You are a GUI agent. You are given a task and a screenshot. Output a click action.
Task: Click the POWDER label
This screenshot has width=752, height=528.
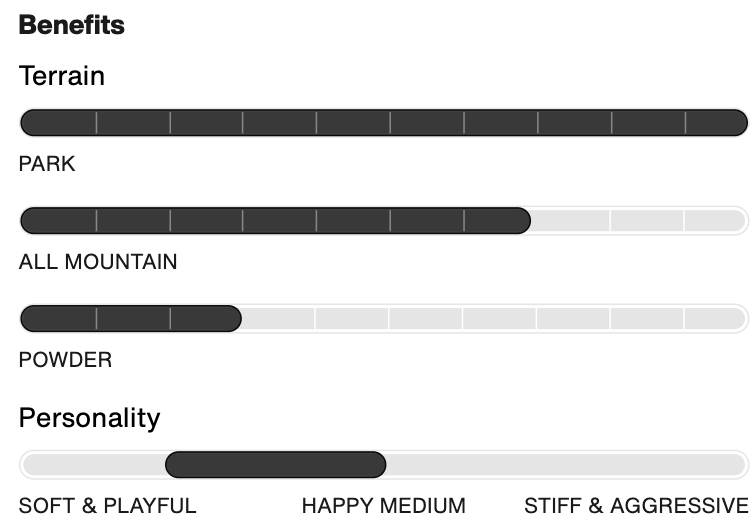click(65, 360)
